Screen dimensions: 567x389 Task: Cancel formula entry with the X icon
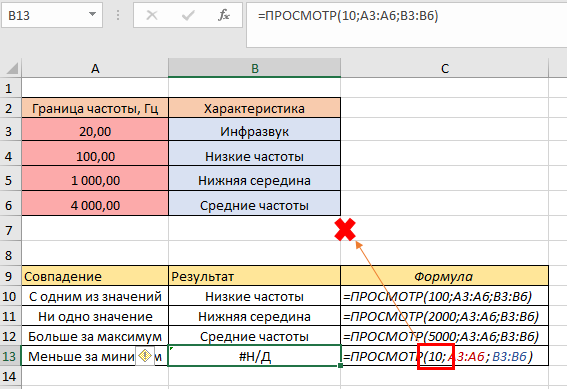[152, 15]
